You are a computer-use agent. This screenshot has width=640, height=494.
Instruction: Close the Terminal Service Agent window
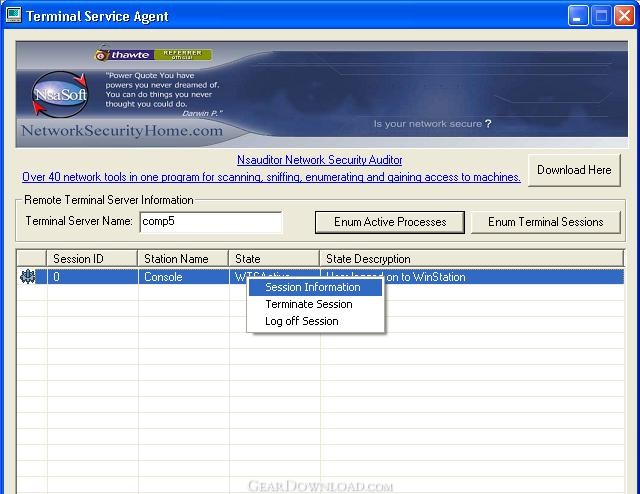[x=624, y=16]
